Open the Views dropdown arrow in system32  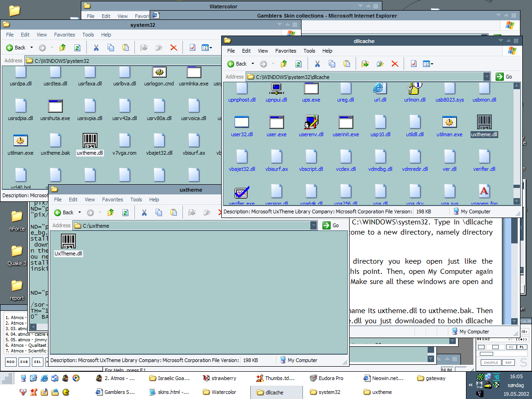click(211, 48)
